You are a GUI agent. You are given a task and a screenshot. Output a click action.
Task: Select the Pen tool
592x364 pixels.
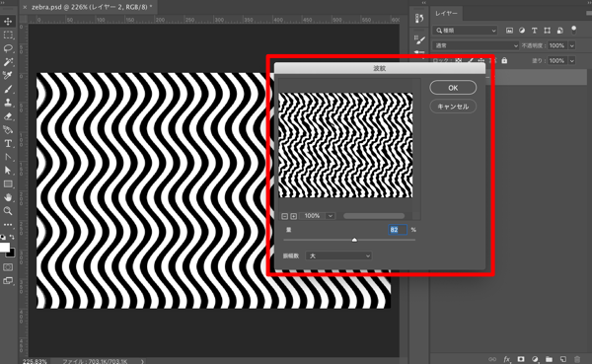[8, 157]
